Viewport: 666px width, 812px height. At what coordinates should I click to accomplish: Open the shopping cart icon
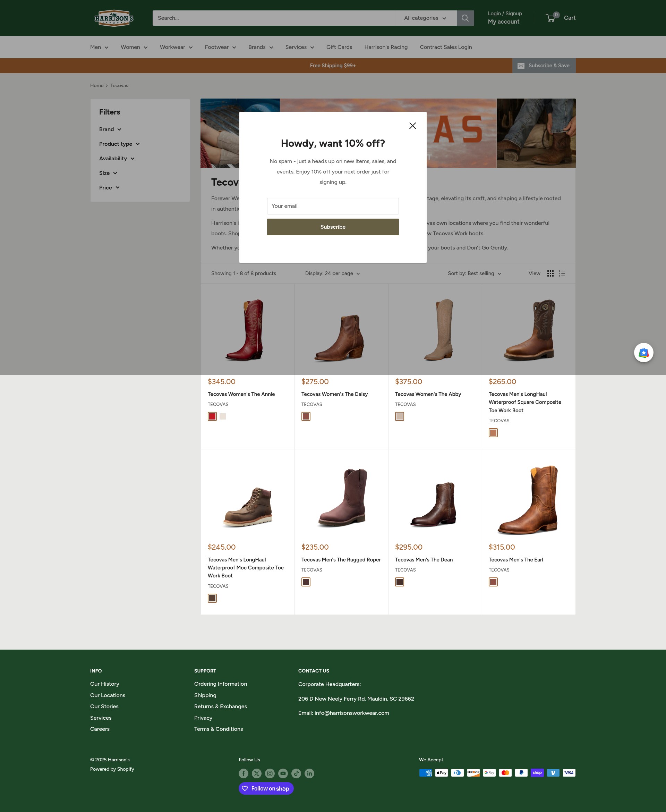coord(550,18)
